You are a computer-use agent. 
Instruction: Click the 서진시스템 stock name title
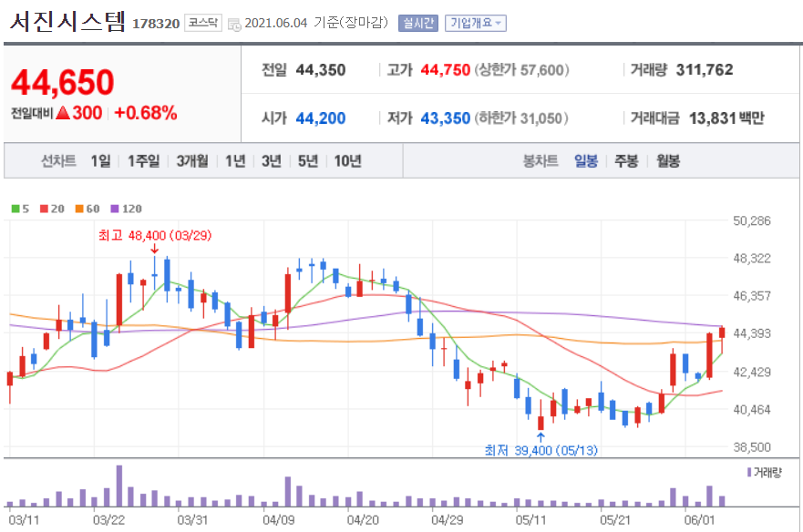(67, 22)
